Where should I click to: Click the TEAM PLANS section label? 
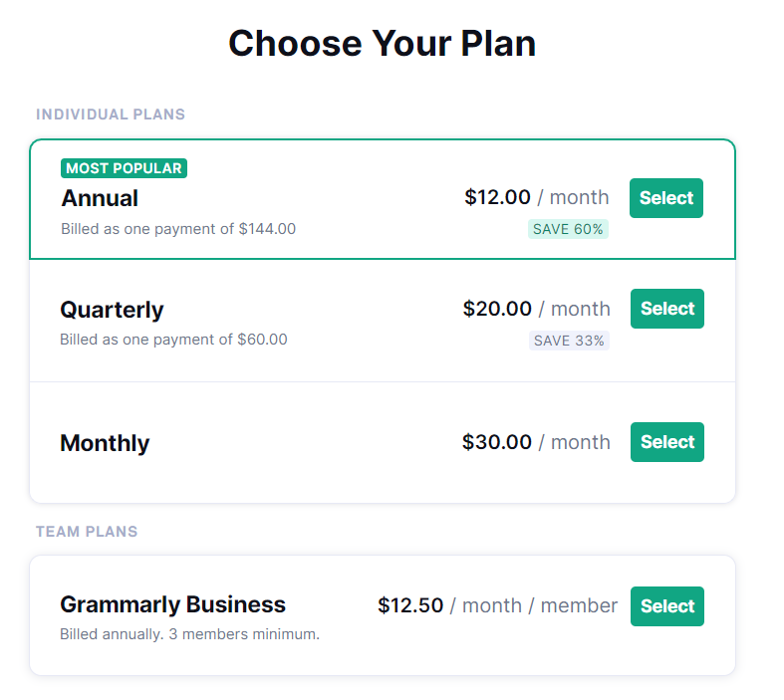tap(87, 532)
